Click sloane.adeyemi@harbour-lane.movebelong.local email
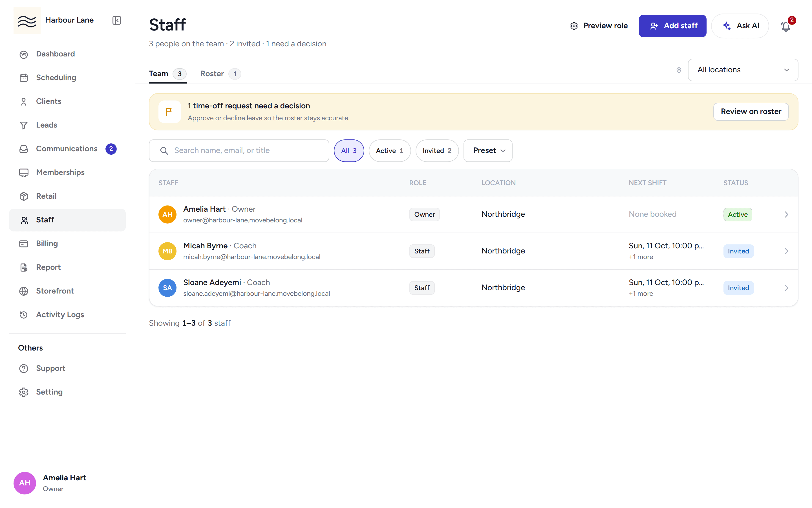The image size is (812, 508). coord(256,293)
